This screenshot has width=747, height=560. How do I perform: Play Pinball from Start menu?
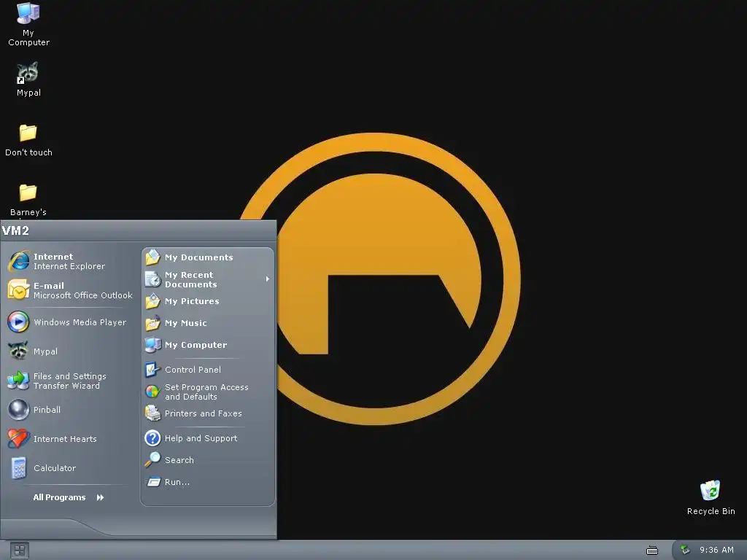71,410
